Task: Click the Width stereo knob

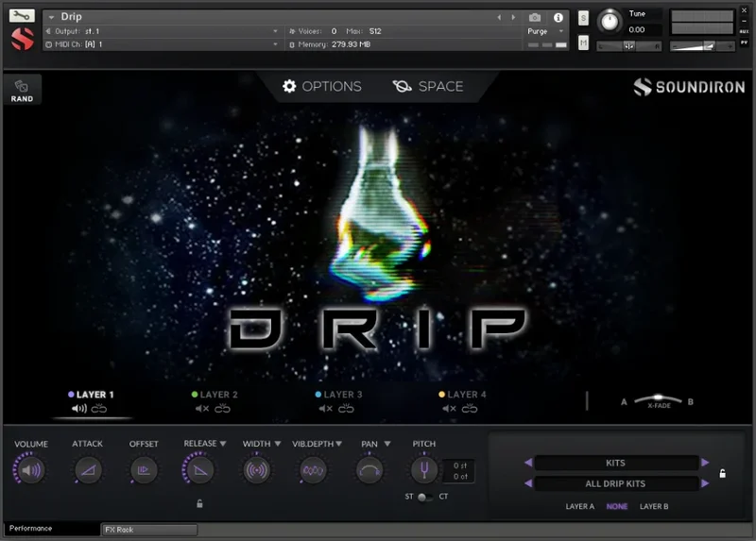Action: pyautogui.click(x=256, y=469)
